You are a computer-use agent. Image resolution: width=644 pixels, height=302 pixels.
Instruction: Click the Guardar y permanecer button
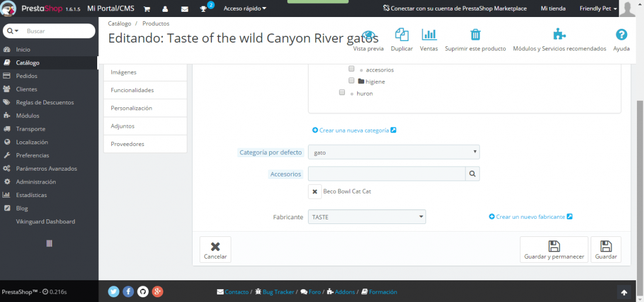click(554, 249)
